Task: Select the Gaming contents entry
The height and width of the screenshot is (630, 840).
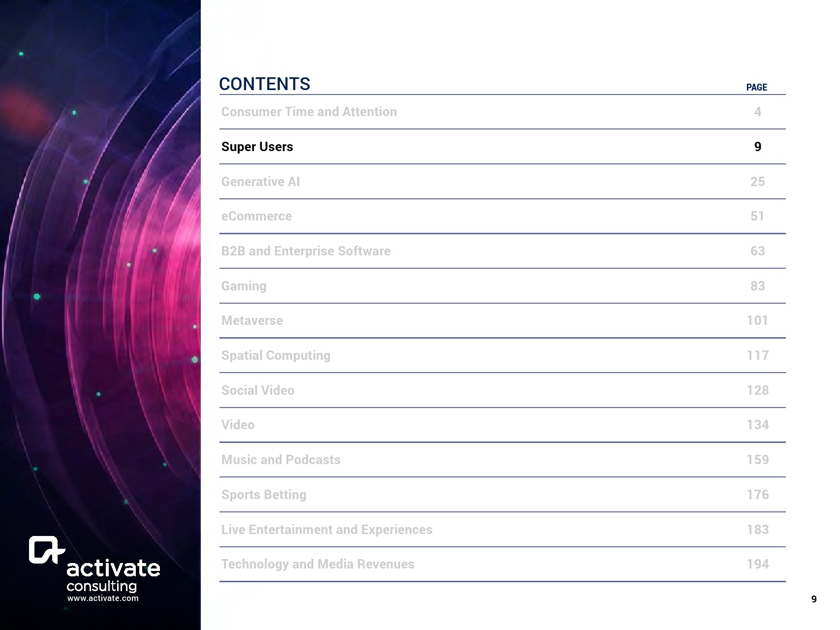Action: pos(244,286)
